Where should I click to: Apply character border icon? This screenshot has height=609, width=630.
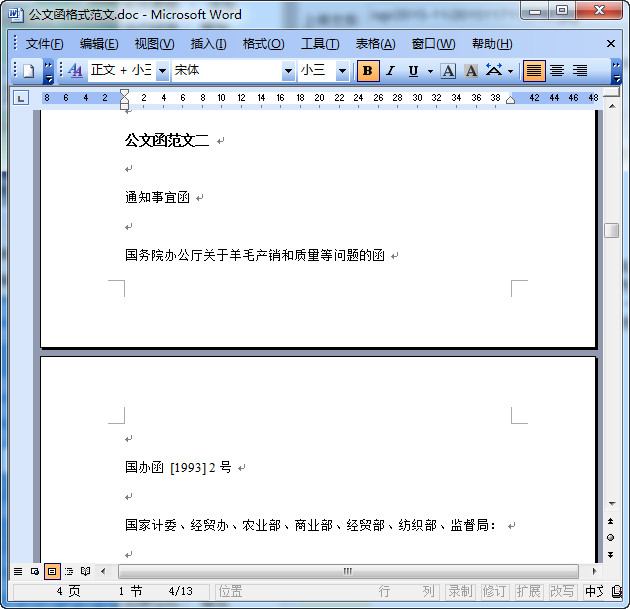point(448,71)
